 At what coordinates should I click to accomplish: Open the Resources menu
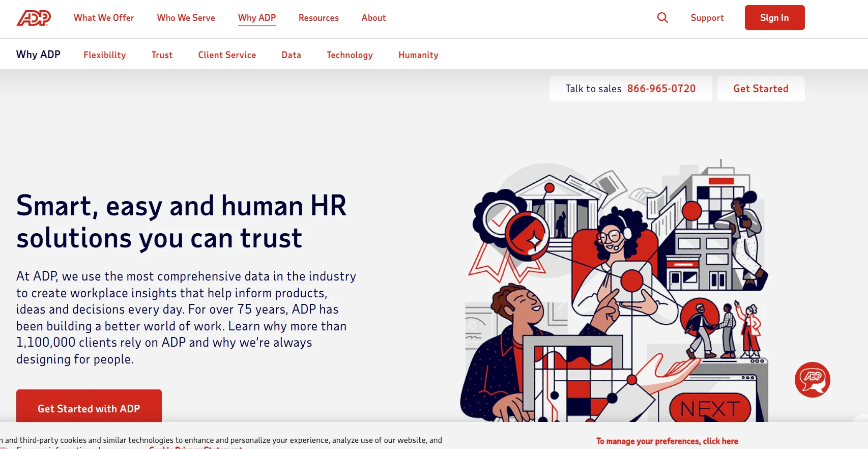(x=319, y=18)
